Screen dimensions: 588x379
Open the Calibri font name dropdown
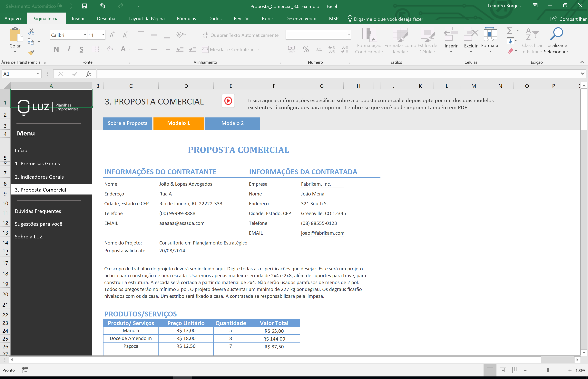click(85, 35)
